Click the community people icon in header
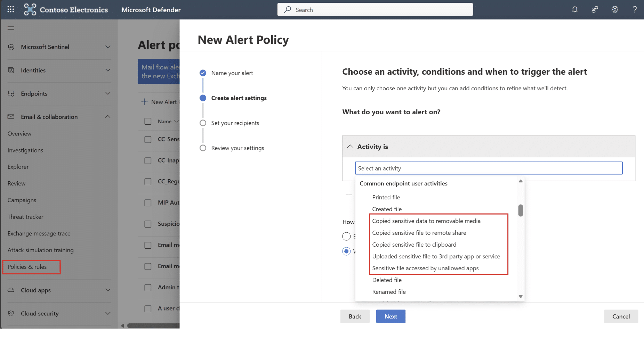 click(595, 9)
